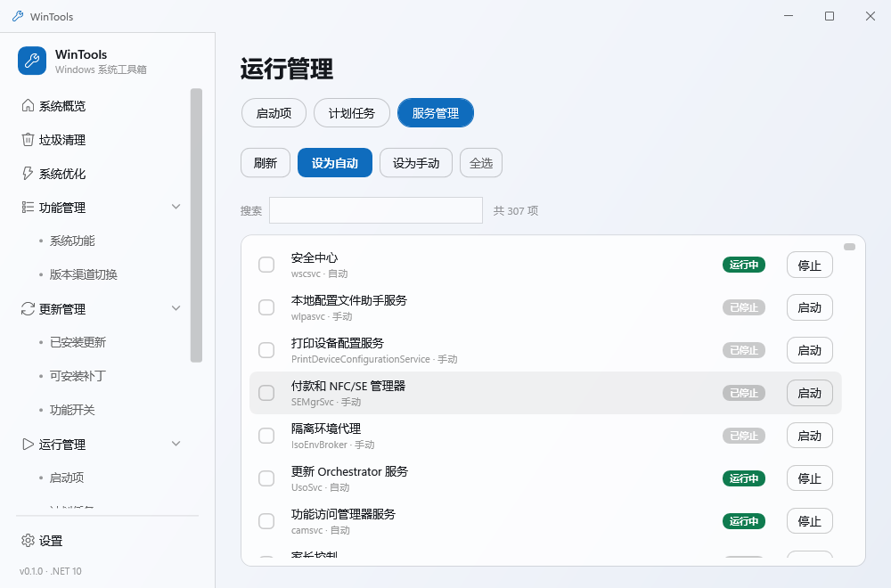Stop the 安全中心 service
The height and width of the screenshot is (588, 891).
pyautogui.click(x=810, y=265)
